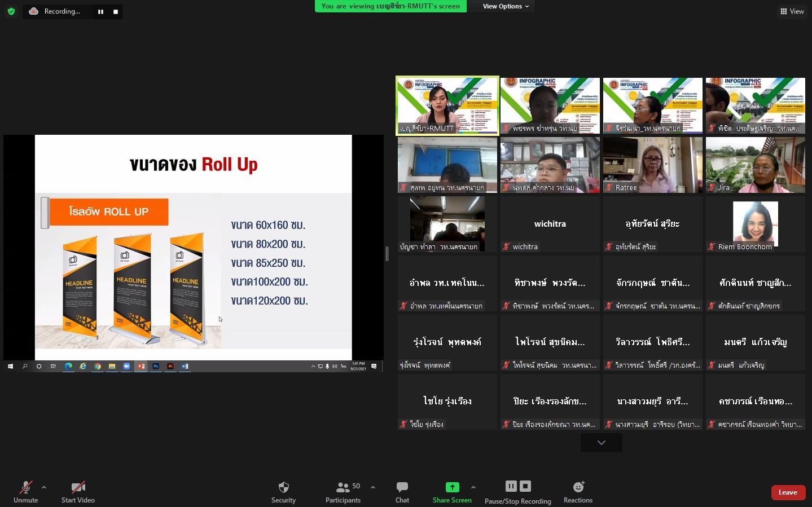Click the Internet Explorer icon in shared taskbar
The width and height of the screenshot is (812, 507).
click(83, 367)
